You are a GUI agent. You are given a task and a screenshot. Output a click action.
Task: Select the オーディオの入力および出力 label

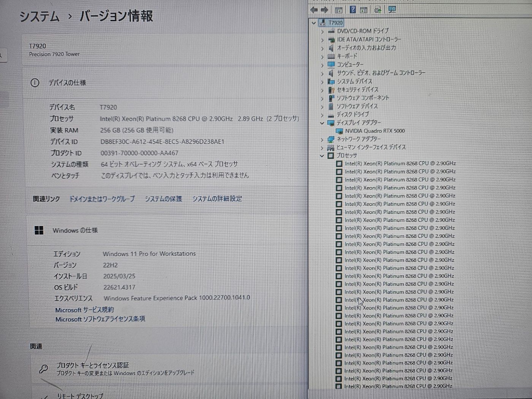coord(366,48)
